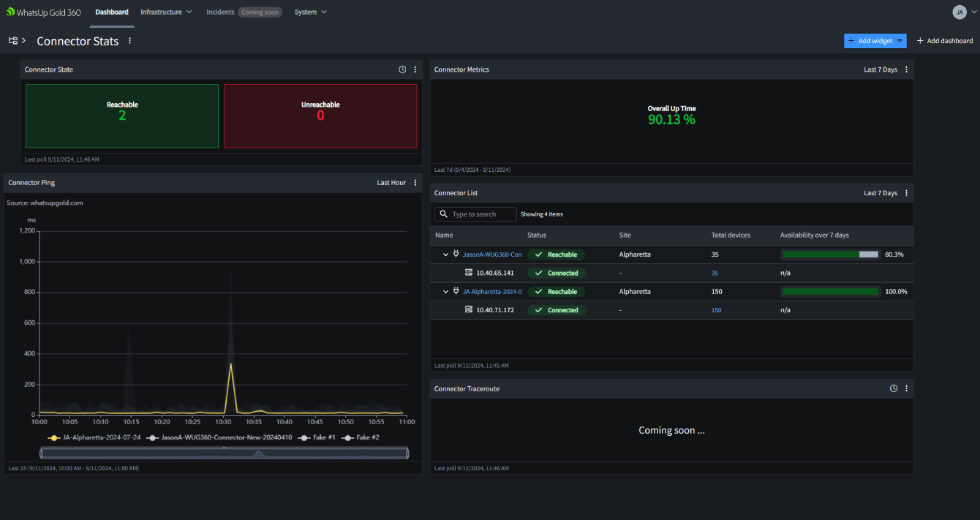Click the IP address 10.40.65.141

(495, 273)
